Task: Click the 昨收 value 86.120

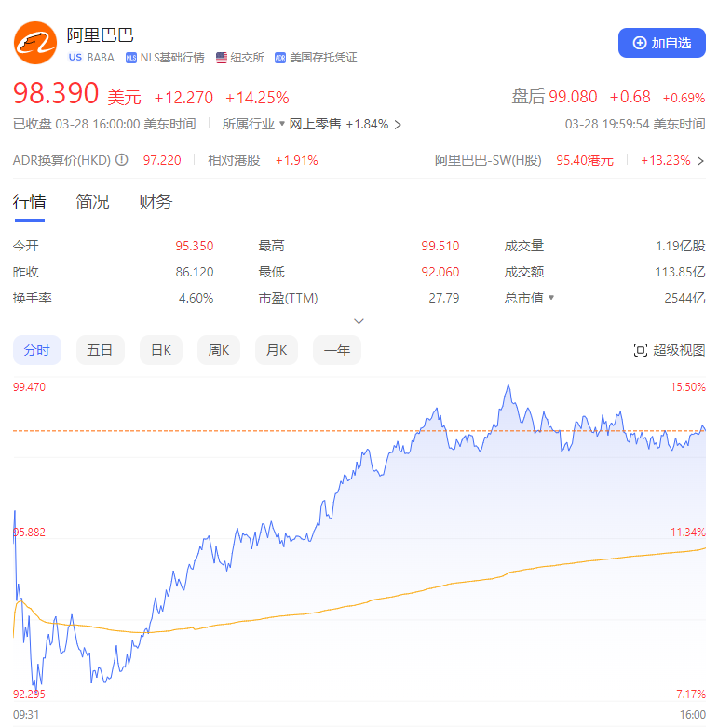Action: (194, 272)
